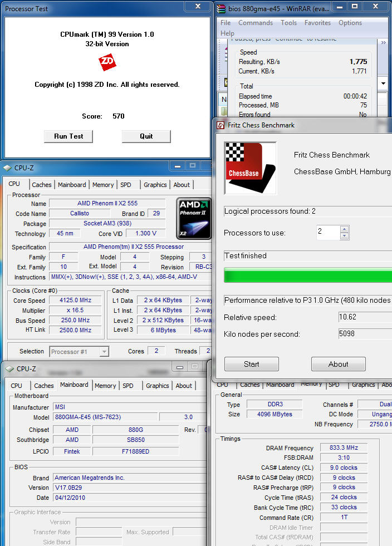Image resolution: width=392 pixels, height=546 pixels.
Task: Click the top CPU-Z window title icon
Action: 7,168
